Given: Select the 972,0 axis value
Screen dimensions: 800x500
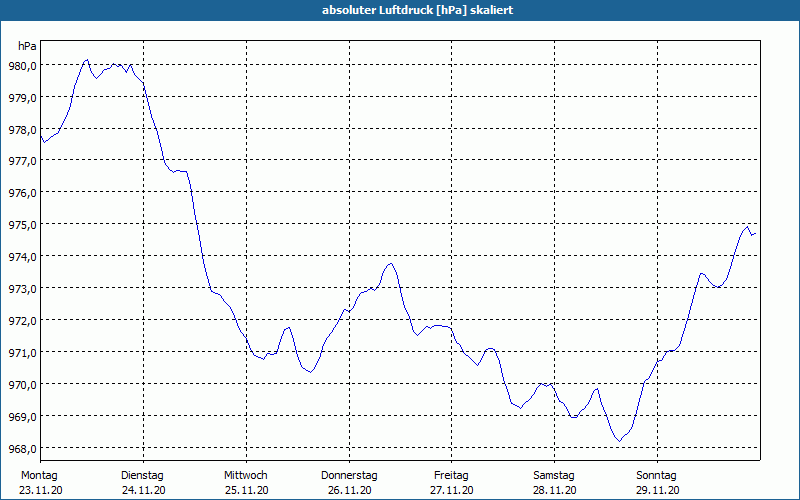Looking at the screenshot, I should pos(22,321).
